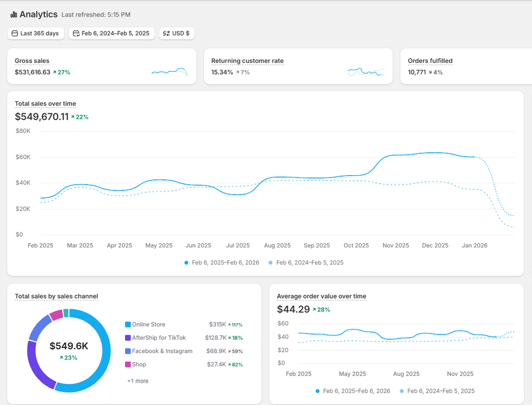Open the Total sales over time report
The height and width of the screenshot is (405, 532).
click(x=45, y=103)
